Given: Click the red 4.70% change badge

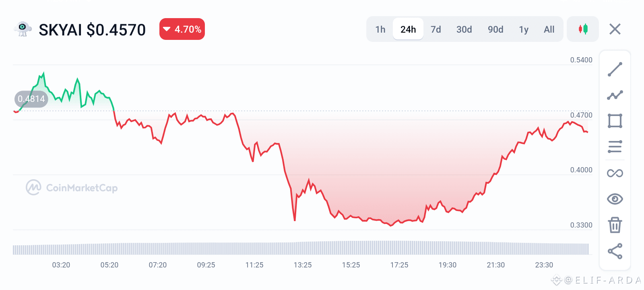Looking at the screenshot, I should point(182,29).
